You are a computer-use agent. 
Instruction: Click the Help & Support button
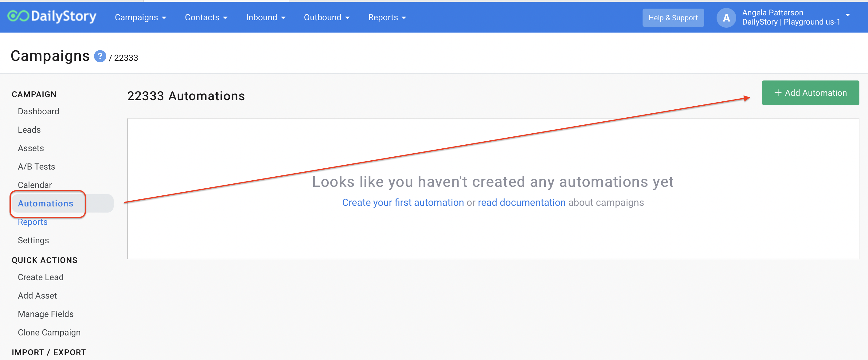(x=673, y=18)
